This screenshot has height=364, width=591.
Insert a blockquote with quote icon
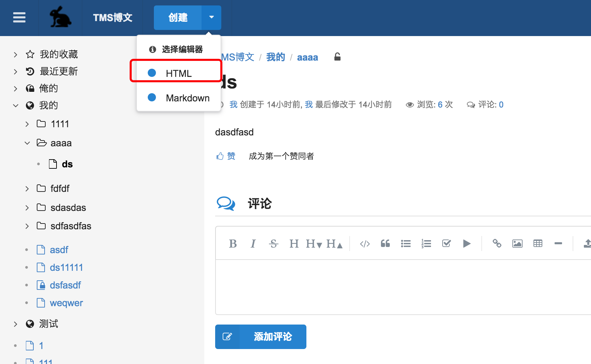(385, 244)
